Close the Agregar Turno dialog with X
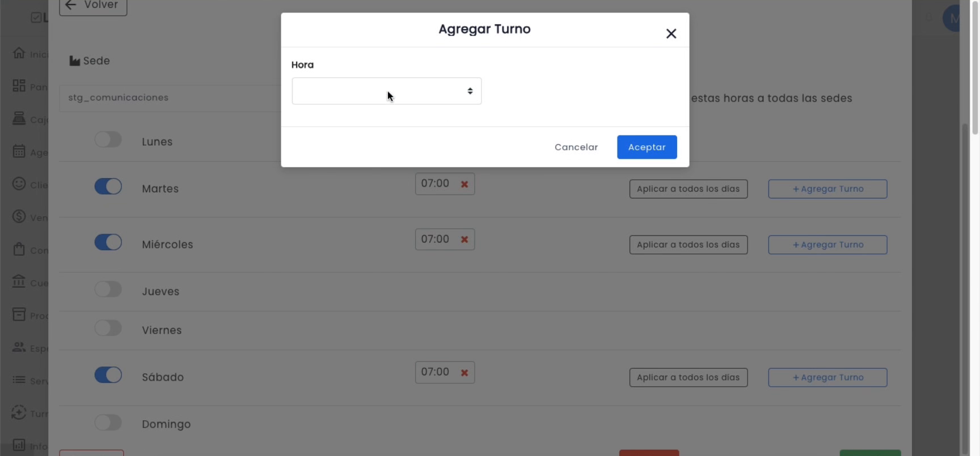Viewport: 980px width, 456px height. point(671,33)
